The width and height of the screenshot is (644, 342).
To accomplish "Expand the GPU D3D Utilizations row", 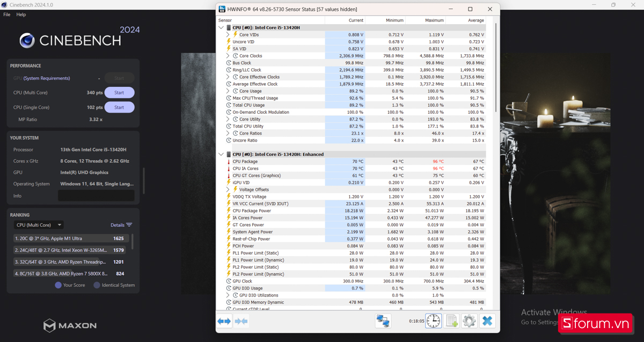I will click(x=228, y=295).
